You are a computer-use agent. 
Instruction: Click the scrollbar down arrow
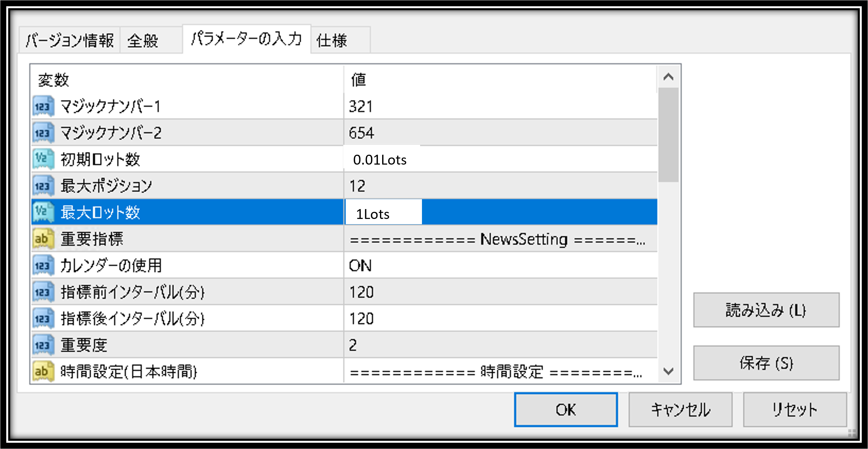668,371
